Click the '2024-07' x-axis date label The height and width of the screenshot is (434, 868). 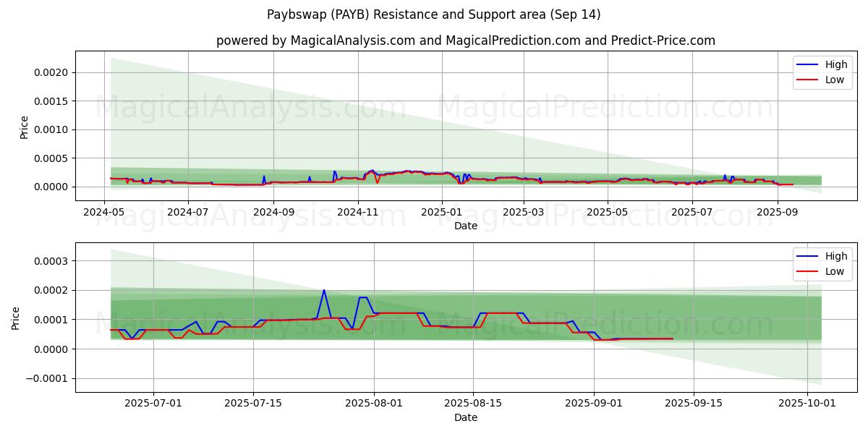(187, 213)
